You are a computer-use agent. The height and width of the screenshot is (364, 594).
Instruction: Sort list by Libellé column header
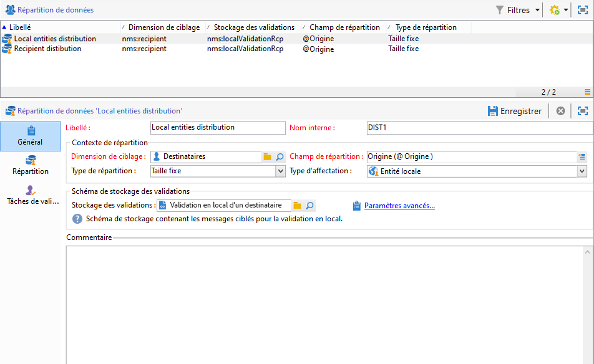(61, 27)
